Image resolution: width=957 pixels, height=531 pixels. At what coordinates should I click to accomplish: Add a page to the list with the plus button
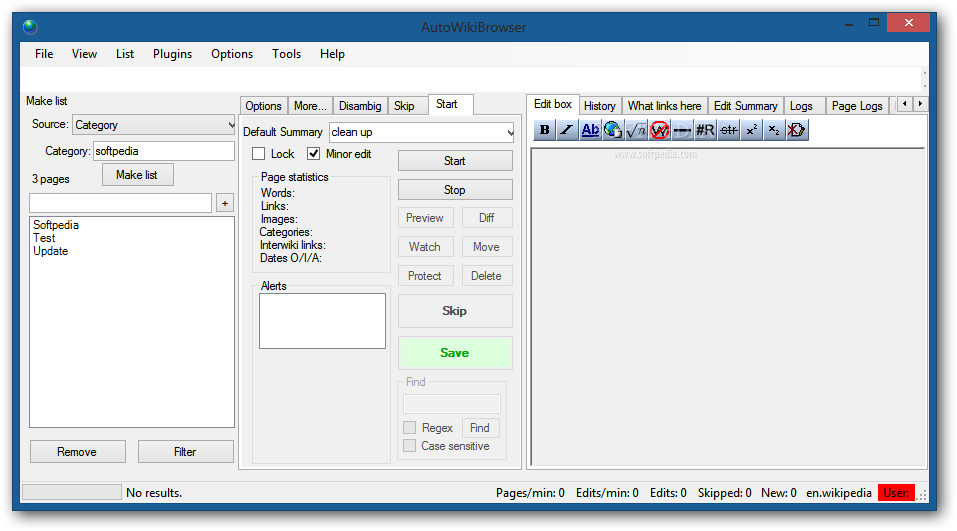pyautogui.click(x=225, y=203)
